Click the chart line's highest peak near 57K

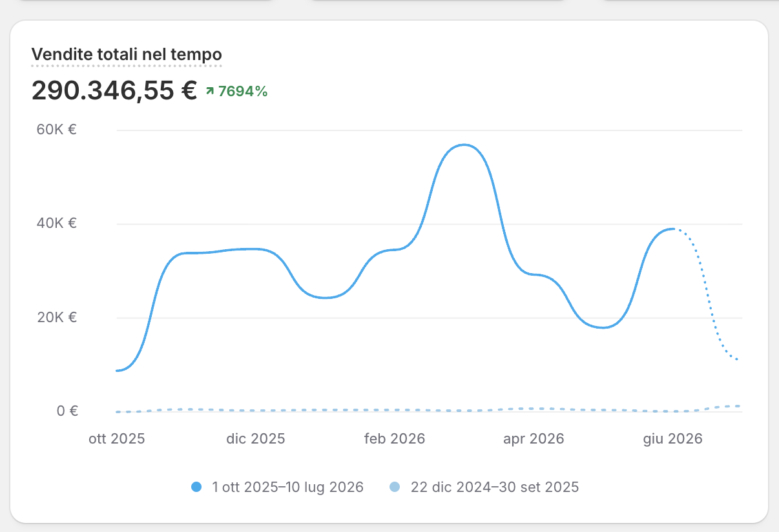pos(464,145)
